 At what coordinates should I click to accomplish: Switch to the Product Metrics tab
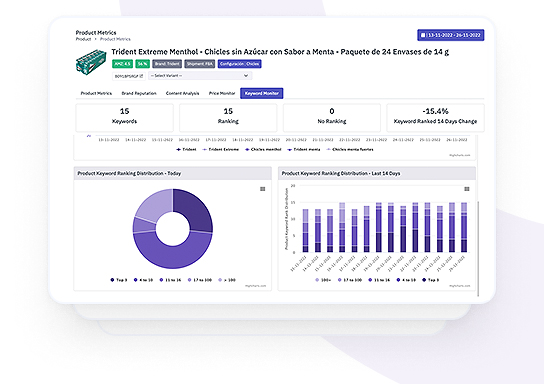(x=96, y=93)
